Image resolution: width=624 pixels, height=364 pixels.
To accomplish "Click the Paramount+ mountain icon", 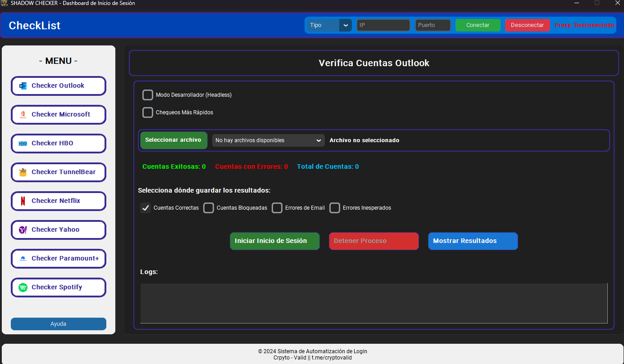I will pos(22,258).
